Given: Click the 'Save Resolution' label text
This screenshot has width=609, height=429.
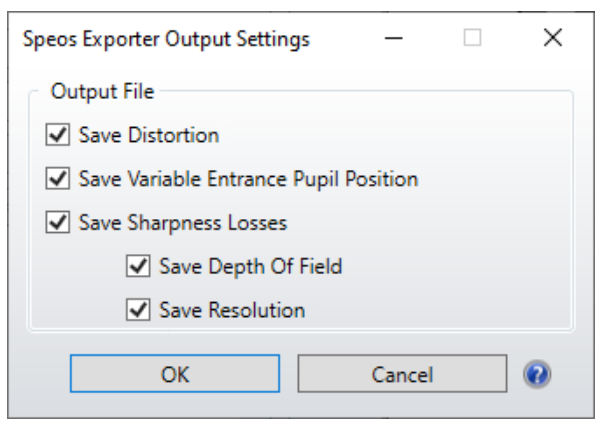Looking at the screenshot, I should point(232,310).
